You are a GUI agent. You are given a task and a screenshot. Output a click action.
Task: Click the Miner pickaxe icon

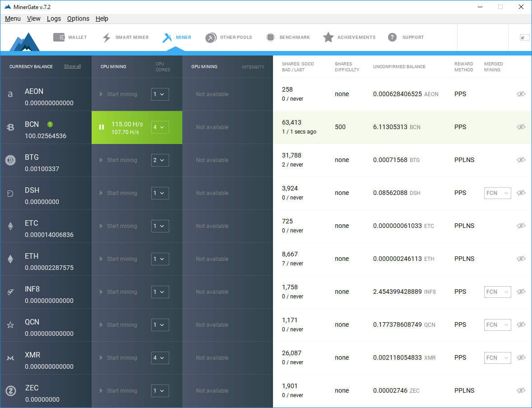(x=167, y=37)
